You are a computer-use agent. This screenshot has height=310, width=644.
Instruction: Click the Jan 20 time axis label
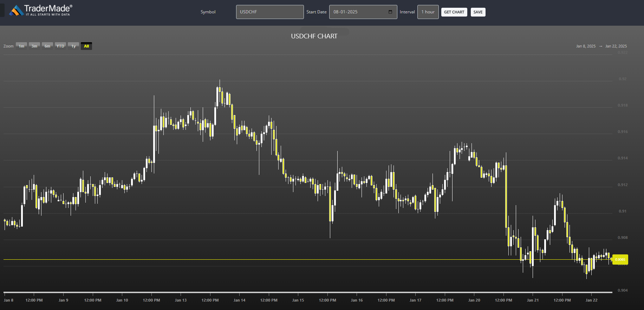474,300
